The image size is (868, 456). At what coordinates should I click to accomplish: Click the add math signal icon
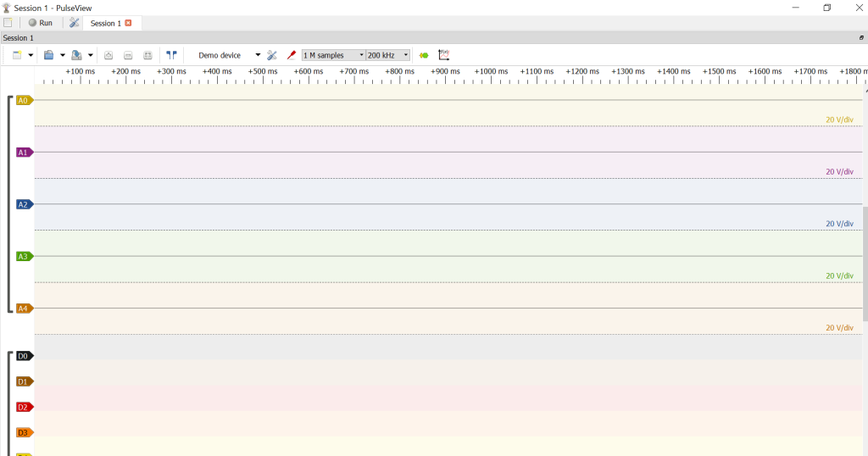point(443,55)
